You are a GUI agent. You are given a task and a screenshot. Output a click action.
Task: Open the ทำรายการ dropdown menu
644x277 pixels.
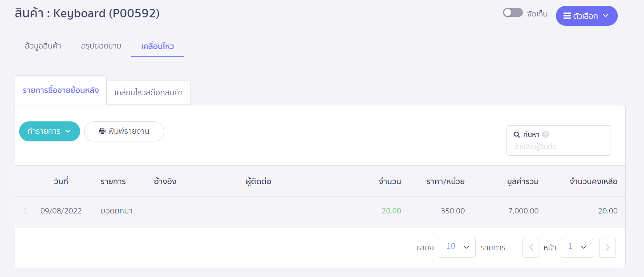coord(49,131)
